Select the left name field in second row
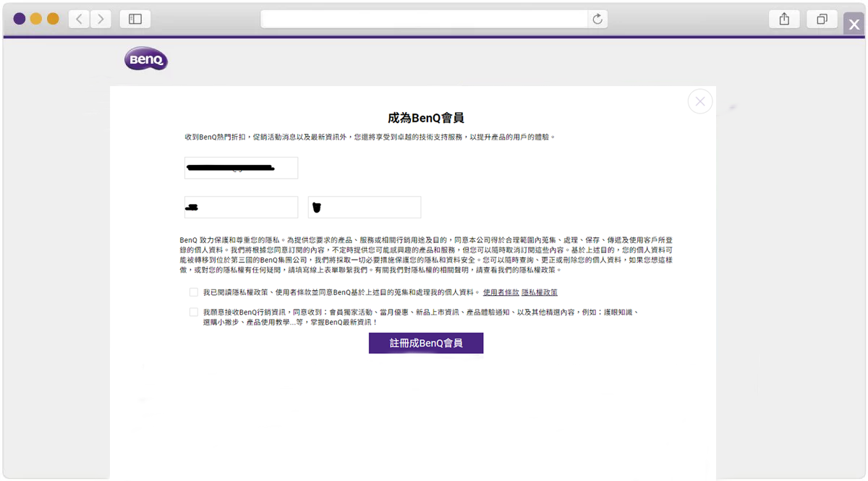Viewport: 868px width, 481px height. pyautogui.click(x=241, y=208)
